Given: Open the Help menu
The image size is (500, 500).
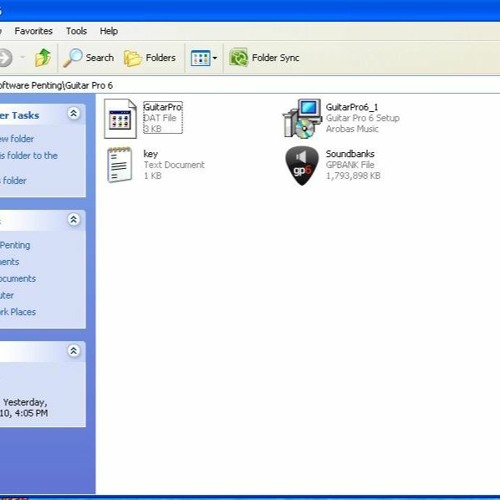Looking at the screenshot, I should pyautogui.click(x=109, y=31).
